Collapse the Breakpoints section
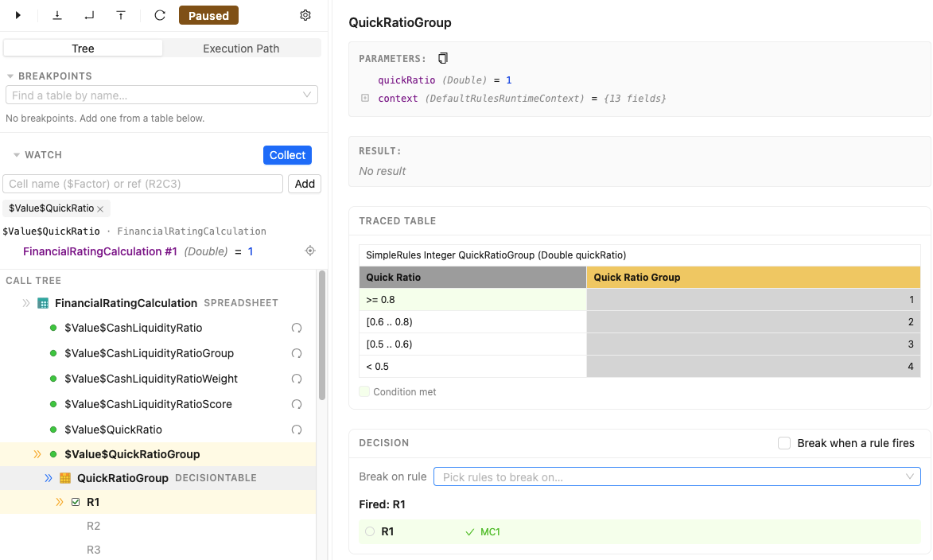Viewport: 933px width, 560px height. pyautogui.click(x=10, y=76)
